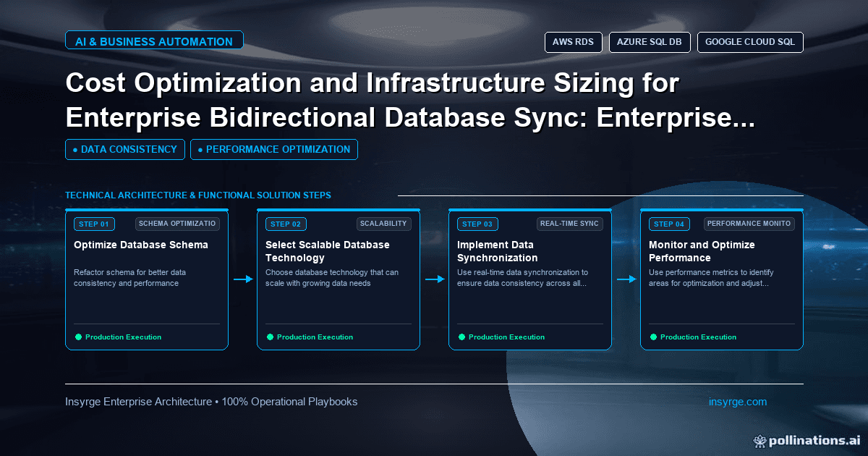Click Production Execution text in the Step 04 card
The width and height of the screenshot is (868, 456).
(698, 337)
